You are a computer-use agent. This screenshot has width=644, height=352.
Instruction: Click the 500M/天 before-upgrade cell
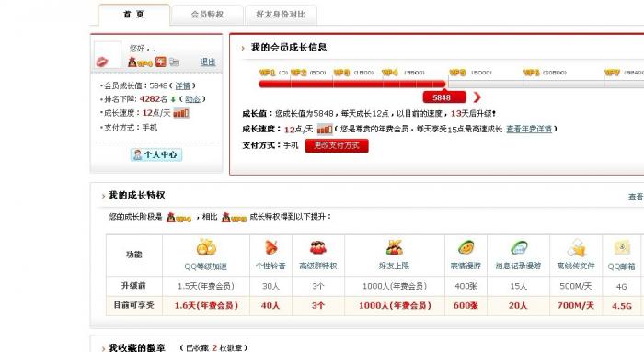(x=576, y=286)
